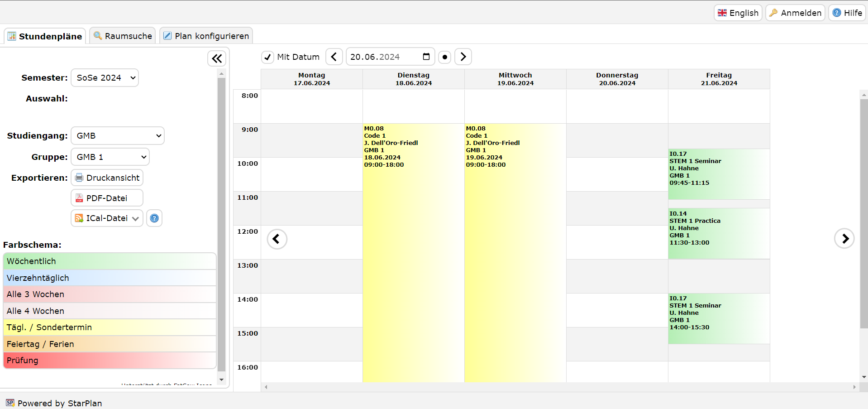The height and width of the screenshot is (409, 868).
Task: Collapse the sidebar with double-chevron icon
Action: (x=217, y=58)
